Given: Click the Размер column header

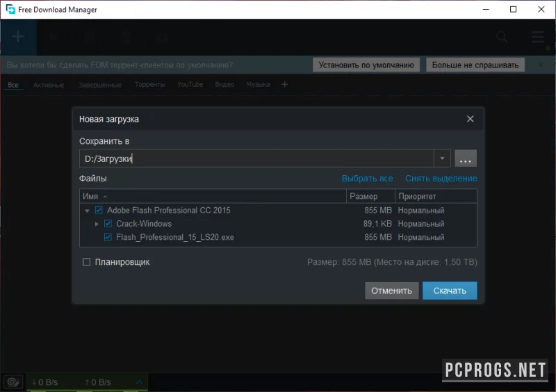Looking at the screenshot, I should tap(370, 196).
